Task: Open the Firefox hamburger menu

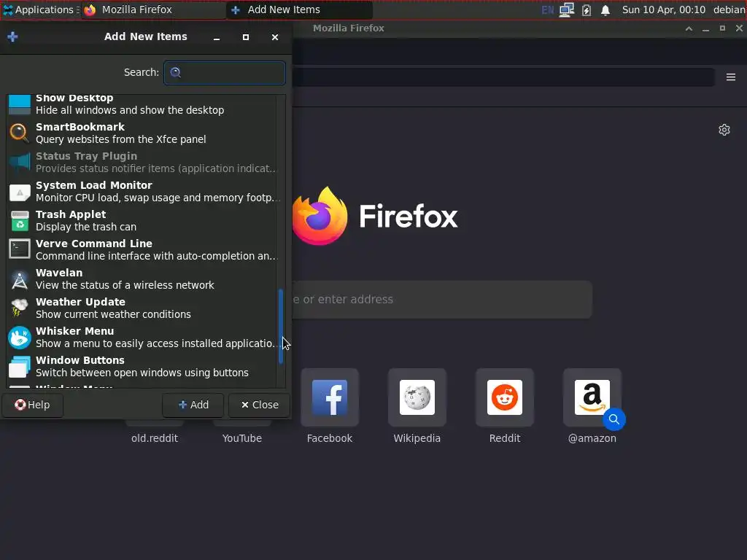Action: [731, 77]
